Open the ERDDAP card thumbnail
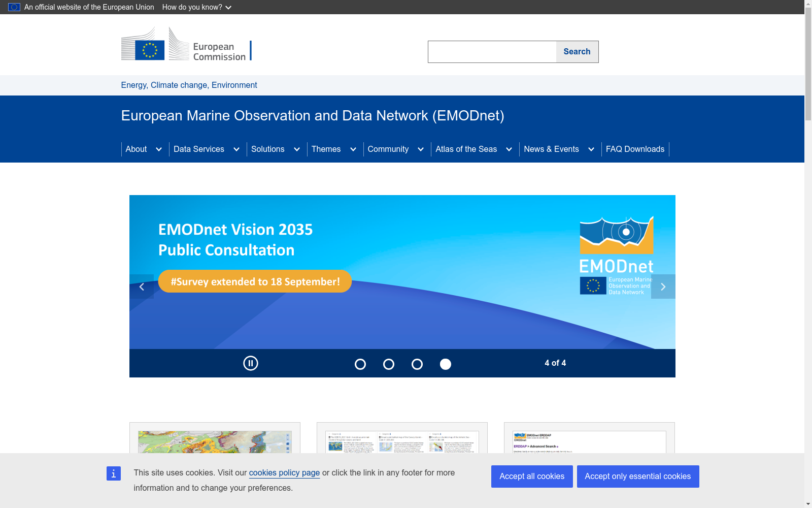The image size is (812, 508). [x=589, y=442]
